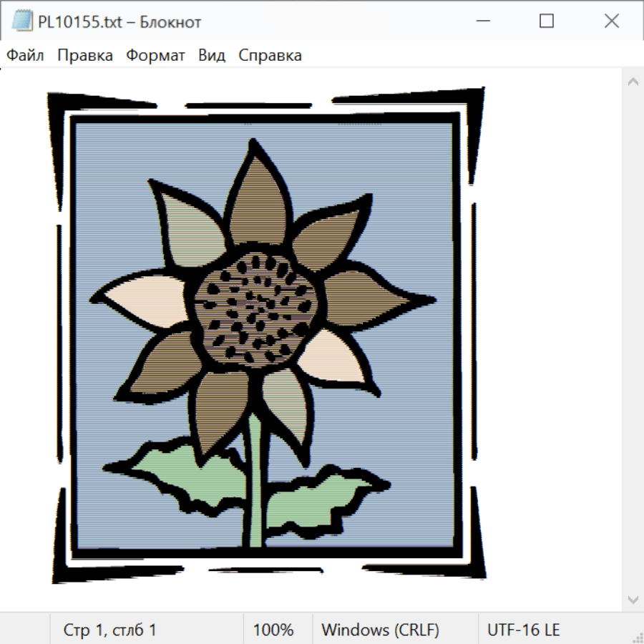This screenshot has width=644, height=644.
Task: Click the scroll down arrow
Action: [633, 599]
